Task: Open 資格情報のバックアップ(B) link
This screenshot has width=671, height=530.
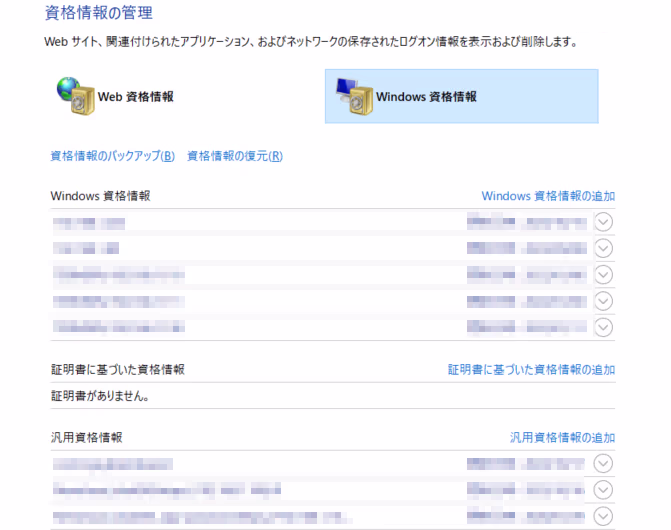Action: (113, 156)
